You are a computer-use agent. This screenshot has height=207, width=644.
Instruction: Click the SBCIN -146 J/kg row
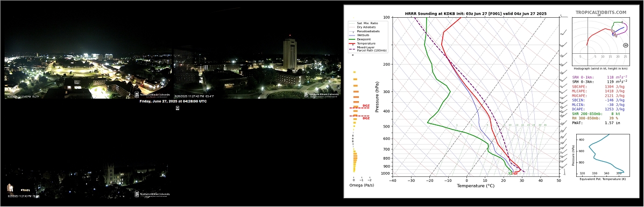click(598, 100)
